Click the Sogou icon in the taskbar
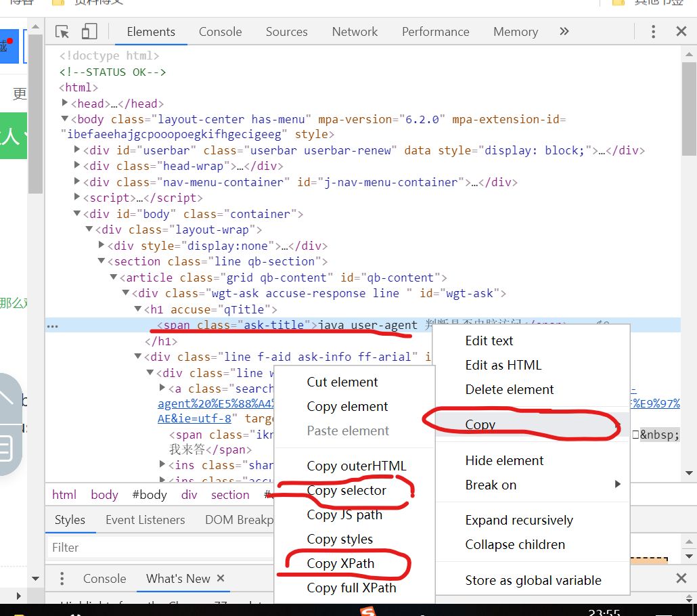This screenshot has width=697, height=616. point(367,611)
